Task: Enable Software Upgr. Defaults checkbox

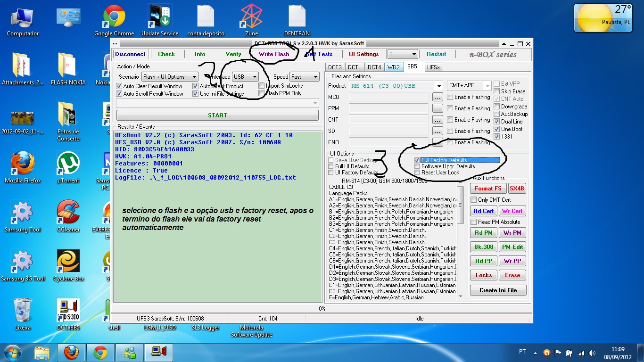Action: (x=417, y=166)
